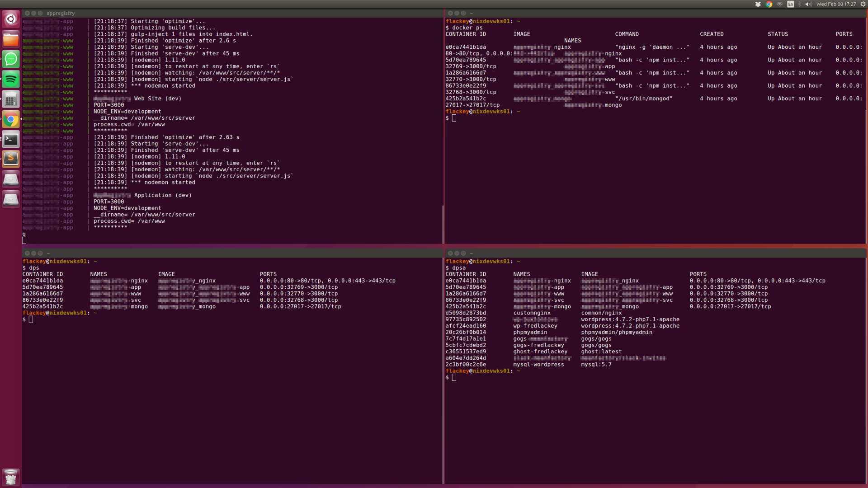Click the first 'NODE_ENV=development' line under Web Site
This screenshot has height=488, width=868.
[127, 112]
